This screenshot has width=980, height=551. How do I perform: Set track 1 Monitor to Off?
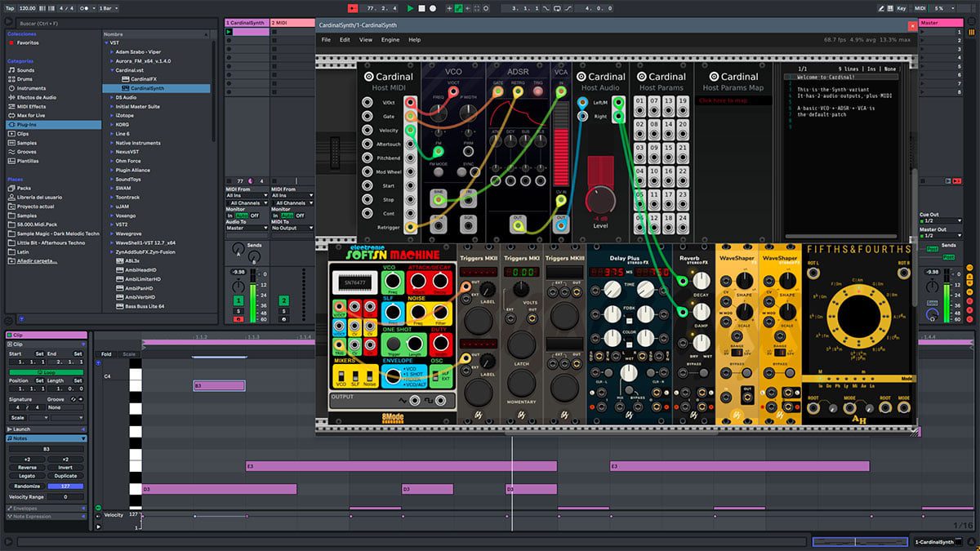[x=255, y=216]
